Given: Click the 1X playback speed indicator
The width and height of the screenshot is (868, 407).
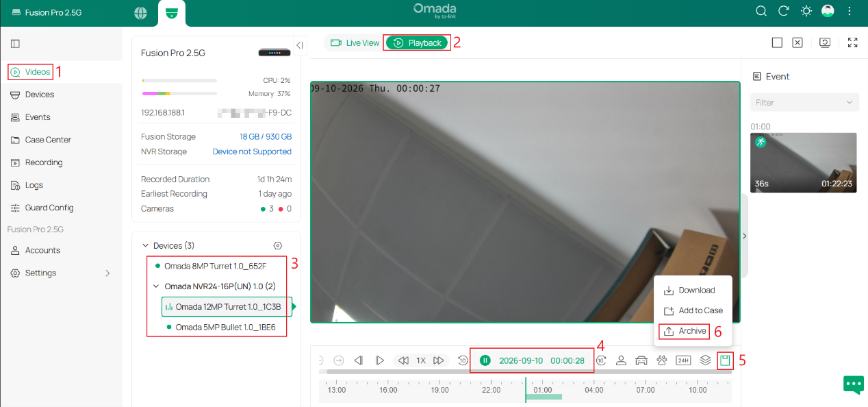Looking at the screenshot, I should tap(421, 360).
